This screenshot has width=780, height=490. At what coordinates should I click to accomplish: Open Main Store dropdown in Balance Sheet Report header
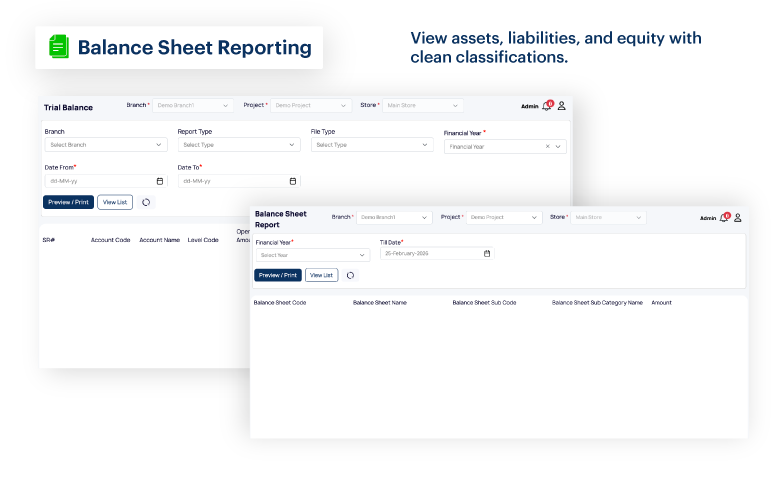608,217
